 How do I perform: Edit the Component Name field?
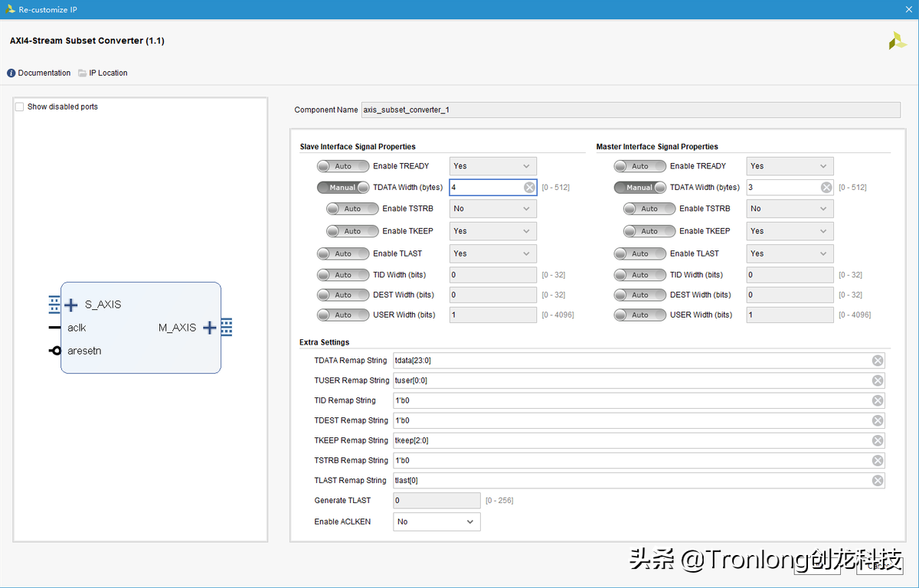(631, 110)
